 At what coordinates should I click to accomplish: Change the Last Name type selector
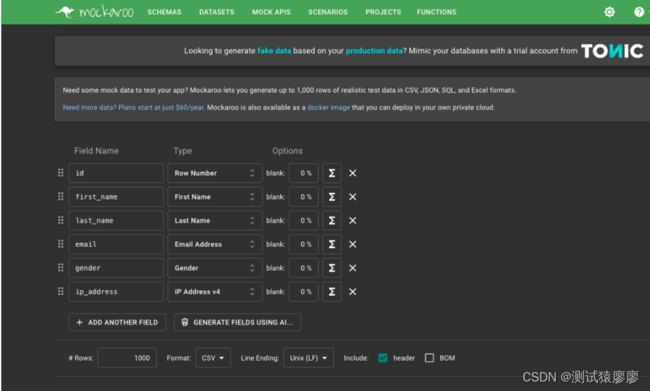215,221
